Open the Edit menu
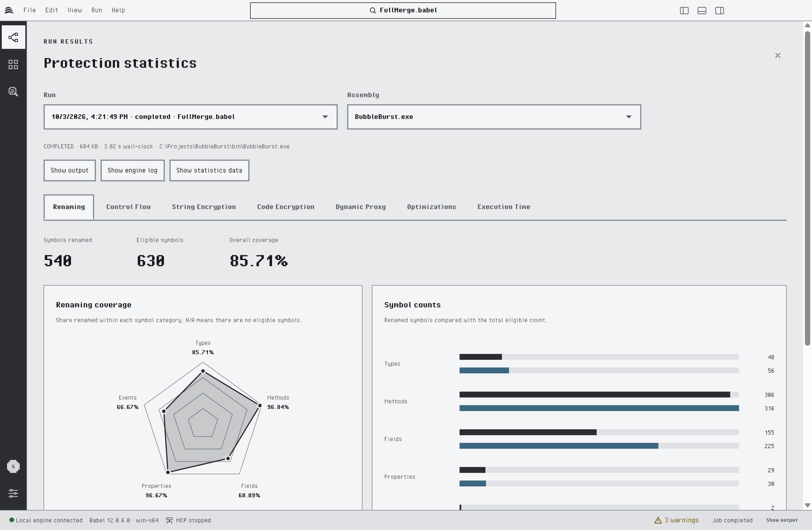Screen dimensions: 812x530 pos(51,10)
